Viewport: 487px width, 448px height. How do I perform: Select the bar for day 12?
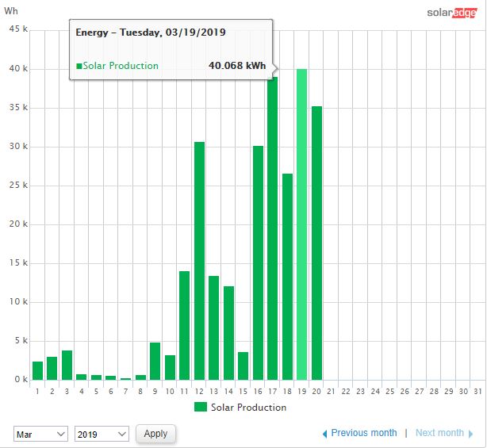[x=199, y=261]
